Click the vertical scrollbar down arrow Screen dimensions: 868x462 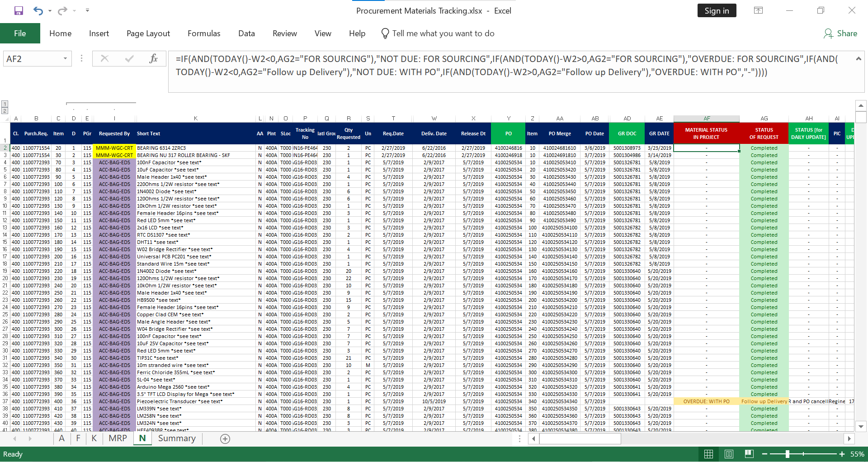pyautogui.click(x=861, y=426)
